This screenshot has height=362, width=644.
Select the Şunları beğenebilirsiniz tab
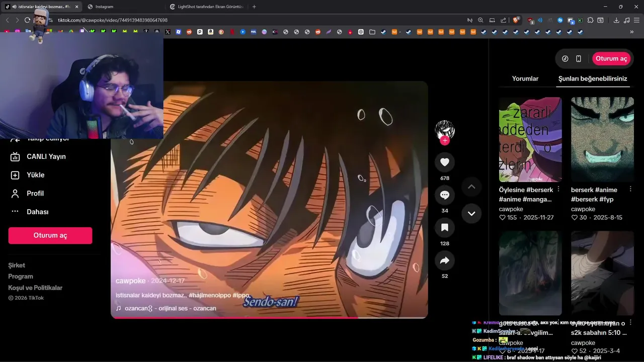pyautogui.click(x=593, y=78)
